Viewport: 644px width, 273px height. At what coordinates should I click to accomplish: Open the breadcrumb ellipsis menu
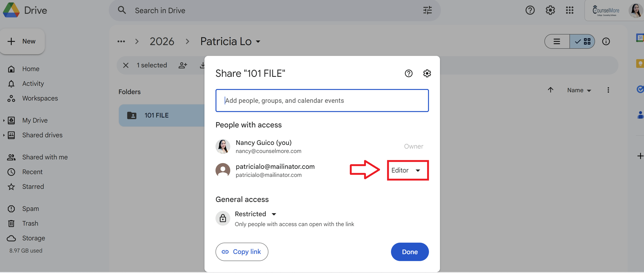tap(121, 41)
